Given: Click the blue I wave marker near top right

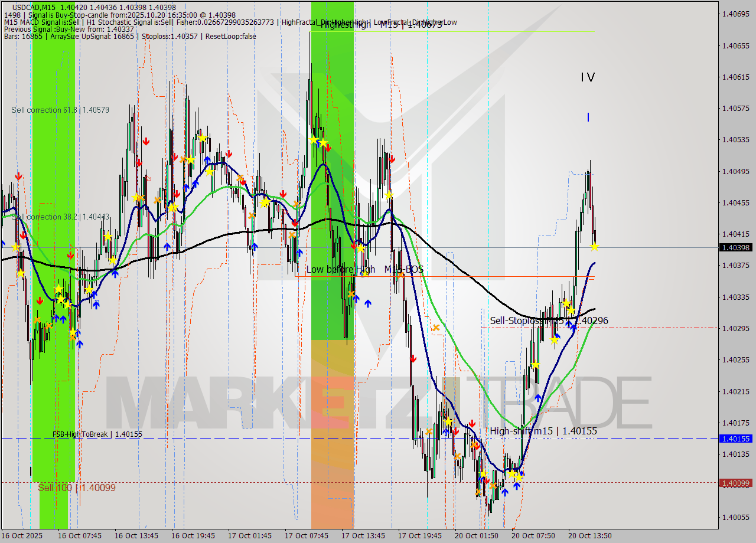Looking at the screenshot, I should pos(588,117).
